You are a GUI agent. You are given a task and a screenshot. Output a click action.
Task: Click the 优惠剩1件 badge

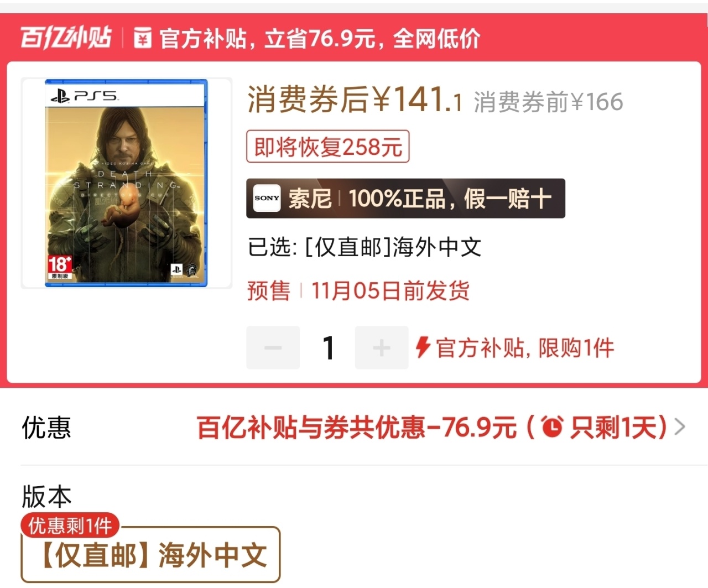pyautogui.click(x=70, y=525)
